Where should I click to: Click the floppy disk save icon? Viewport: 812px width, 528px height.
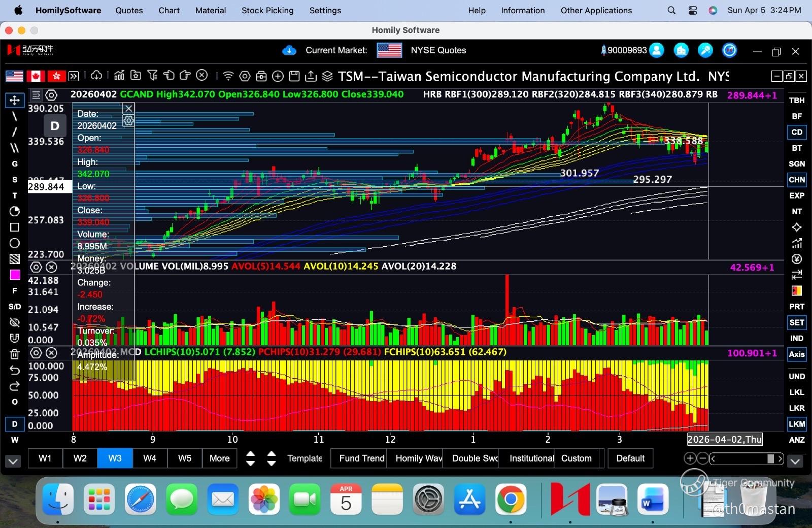pos(294,76)
